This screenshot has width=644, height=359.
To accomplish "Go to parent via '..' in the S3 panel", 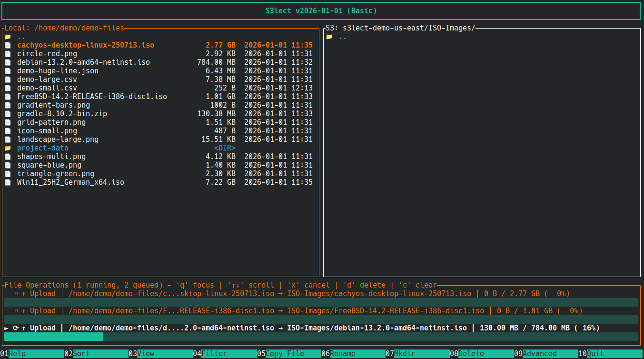I will pos(342,36).
